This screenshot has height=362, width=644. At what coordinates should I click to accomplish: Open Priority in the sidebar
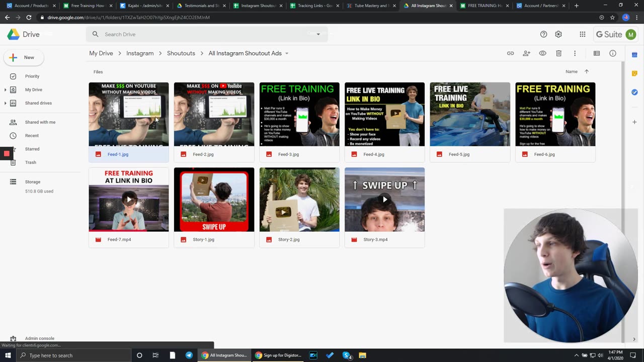pos(32,76)
